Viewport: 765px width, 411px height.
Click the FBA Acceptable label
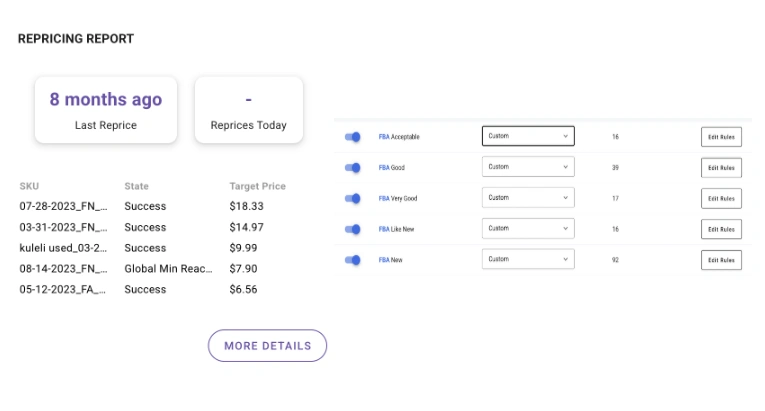pos(399,137)
